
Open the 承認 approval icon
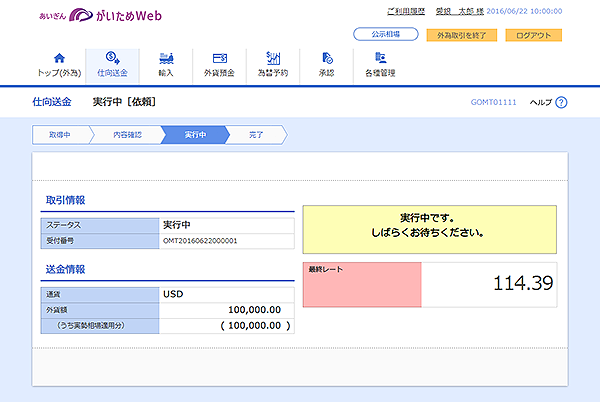[327, 58]
